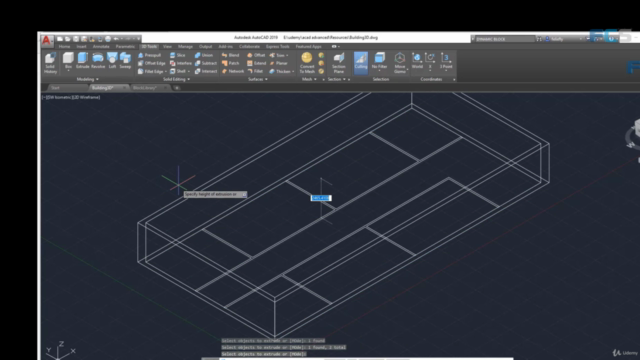Open the Manage ribbon tab

click(x=185, y=47)
